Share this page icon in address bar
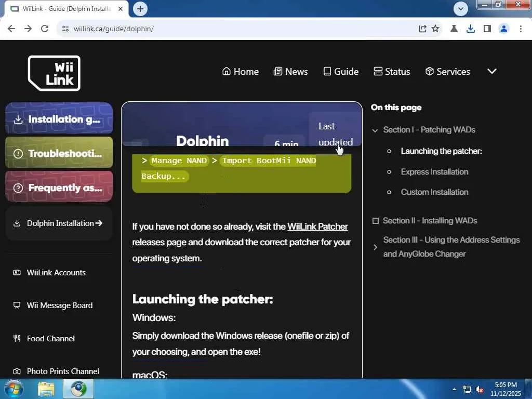This screenshot has height=399, width=532. tap(422, 29)
